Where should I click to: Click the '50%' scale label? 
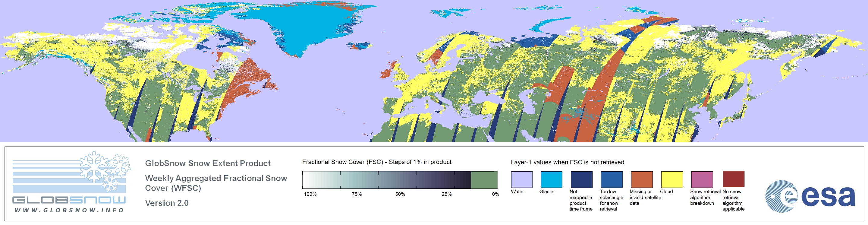[400, 194]
